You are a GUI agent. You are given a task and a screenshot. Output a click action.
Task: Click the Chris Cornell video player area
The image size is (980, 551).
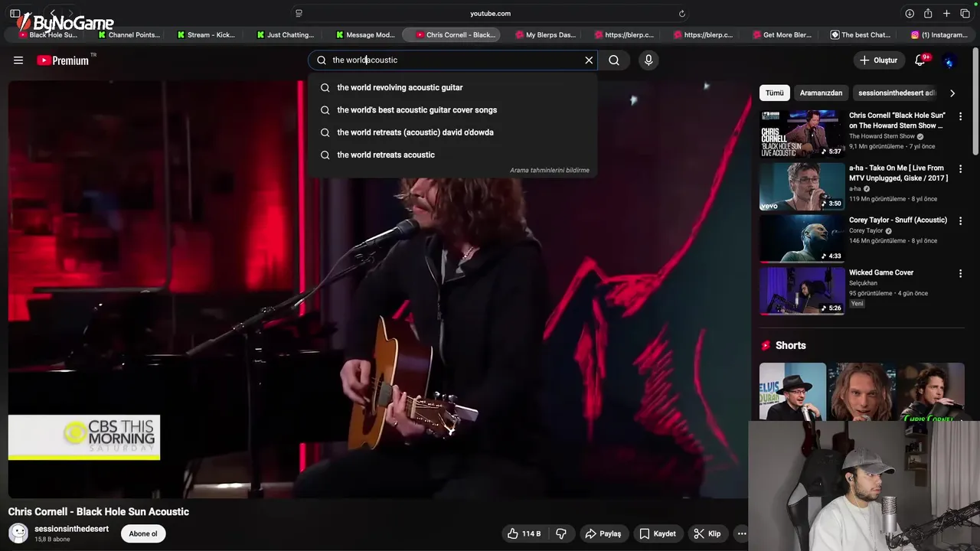coord(378,289)
